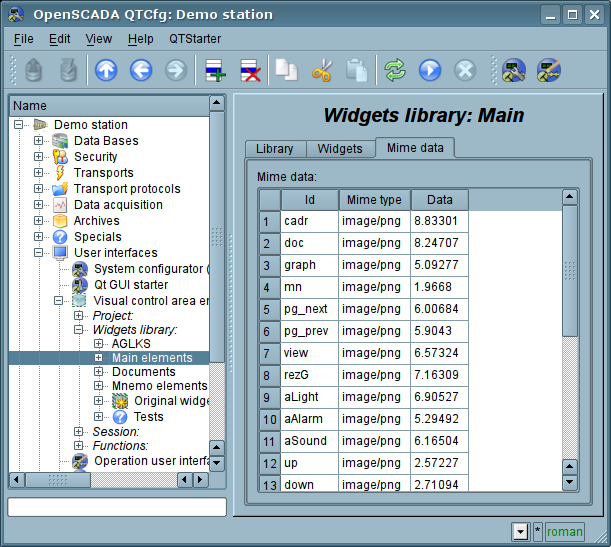
Task: Collapse the User interfaces tree node
Action: (39, 253)
